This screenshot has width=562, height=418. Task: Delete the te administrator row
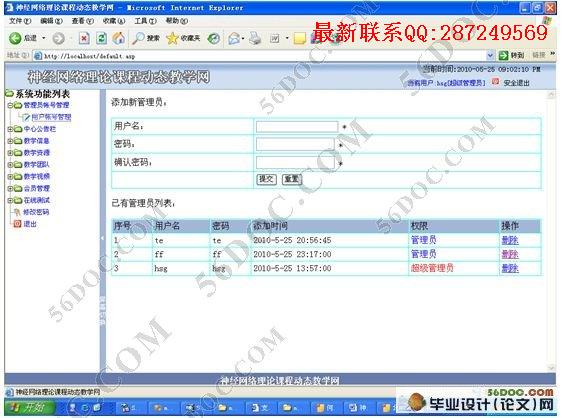(510, 240)
